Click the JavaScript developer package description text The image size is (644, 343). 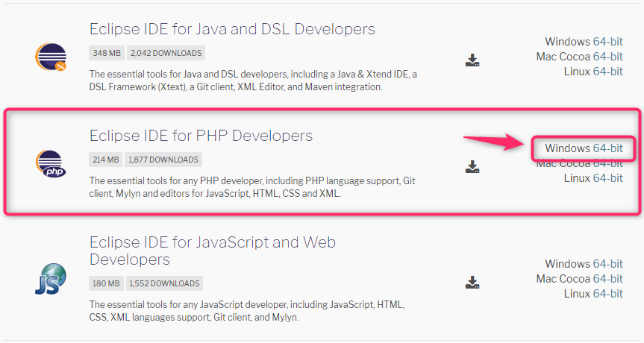pos(247,311)
